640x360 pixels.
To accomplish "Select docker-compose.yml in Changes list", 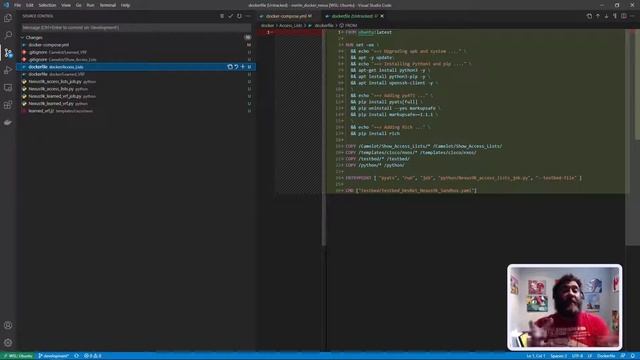I will 136,45.
